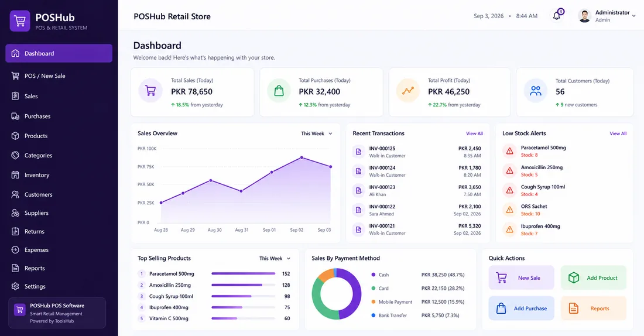Click 'PKR 38,250 (48.7%)' cash amount
This screenshot has height=336, width=644.
point(443,275)
